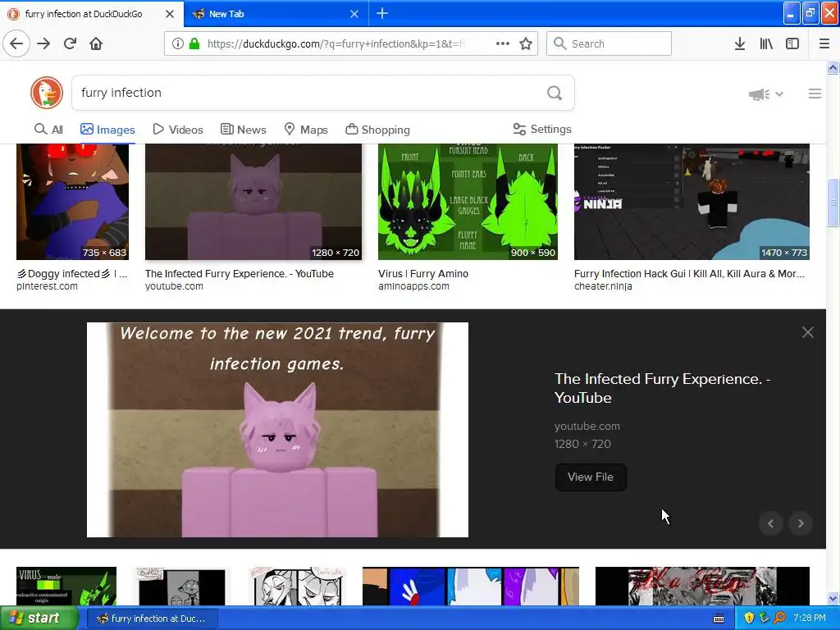Show the next image in detail panel

(801, 523)
